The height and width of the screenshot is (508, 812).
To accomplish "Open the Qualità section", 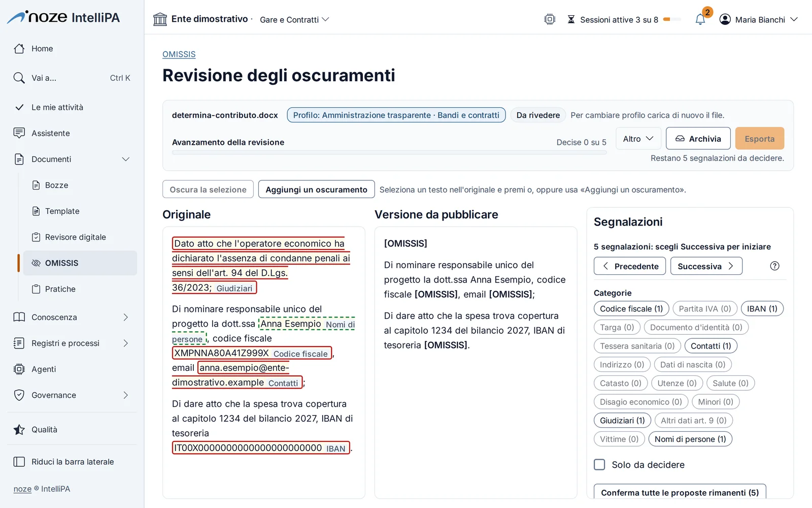I will point(72,430).
